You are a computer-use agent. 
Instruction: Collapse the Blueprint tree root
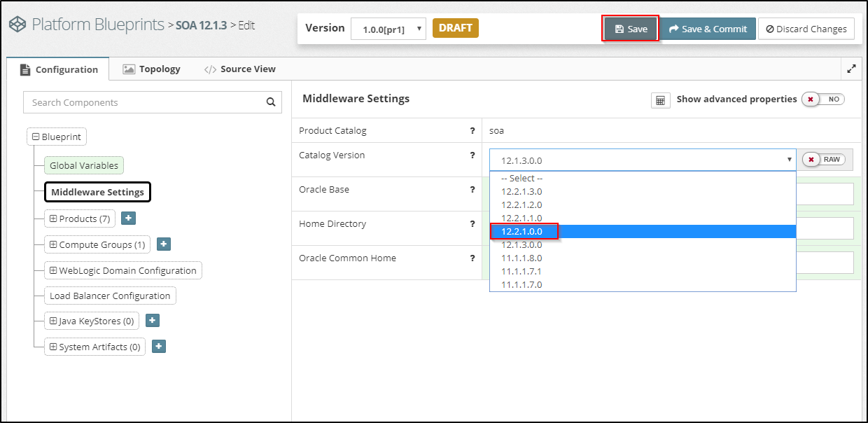pos(36,137)
